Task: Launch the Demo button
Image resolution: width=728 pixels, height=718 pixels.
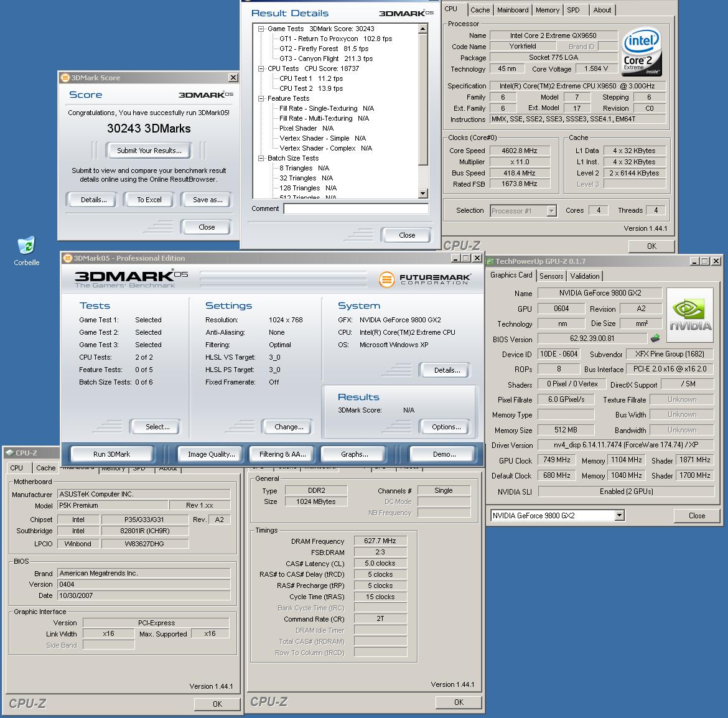Action: click(x=444, y=454)
